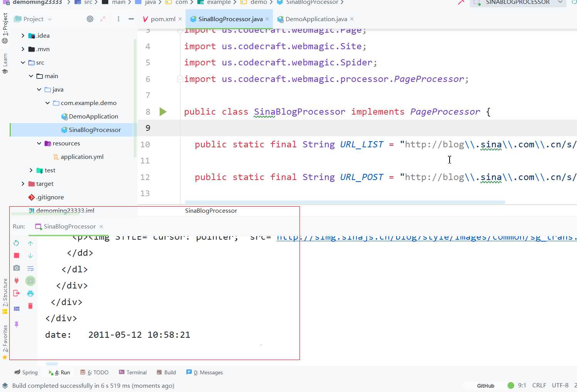Open the simg.sinajs.cn link in console

[x=426, y=237]
